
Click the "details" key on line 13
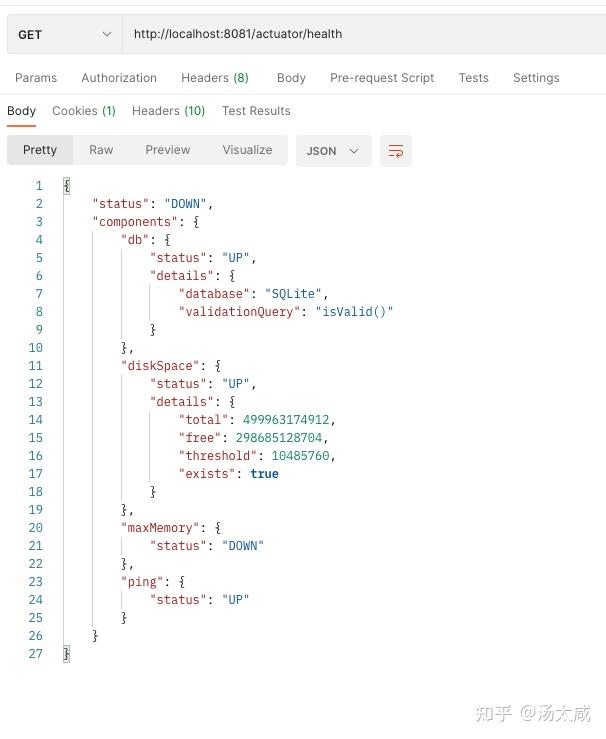click(181, 402)
